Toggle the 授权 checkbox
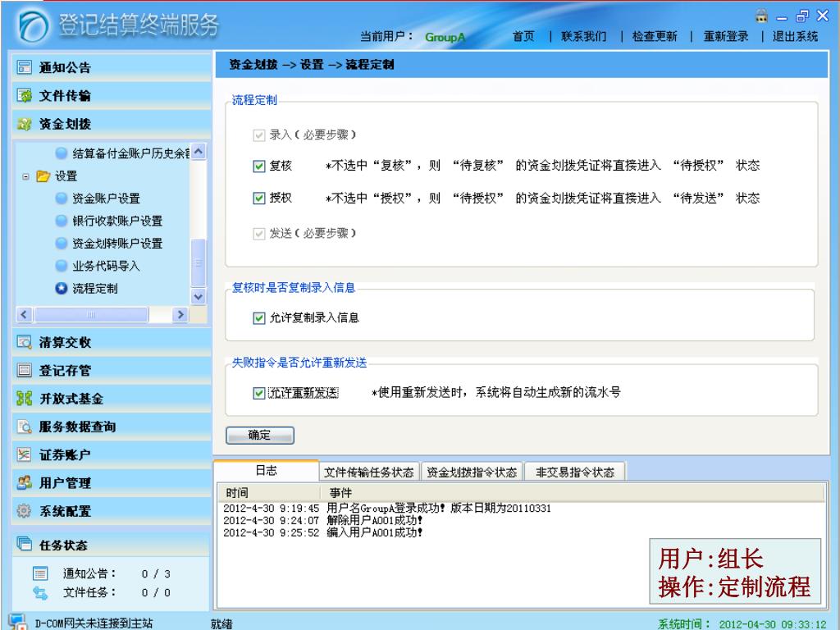840x630 pixels. [258, 199]
